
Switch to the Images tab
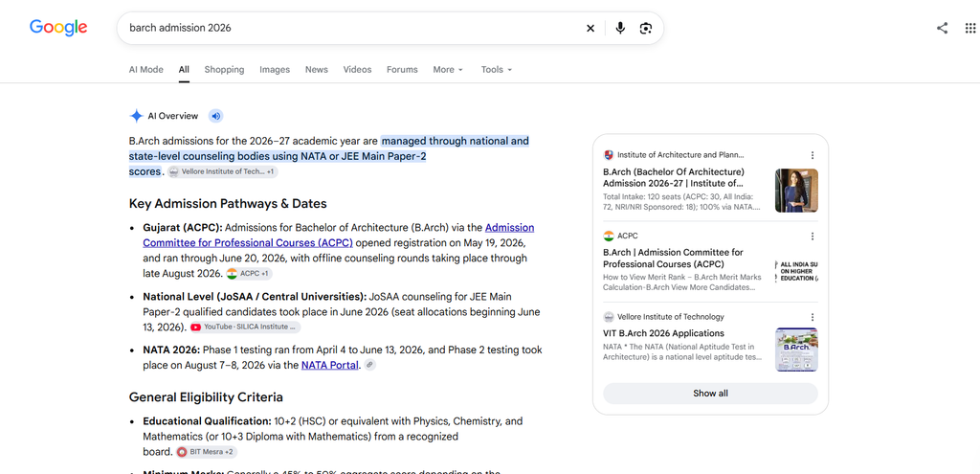tap(275, 69)
